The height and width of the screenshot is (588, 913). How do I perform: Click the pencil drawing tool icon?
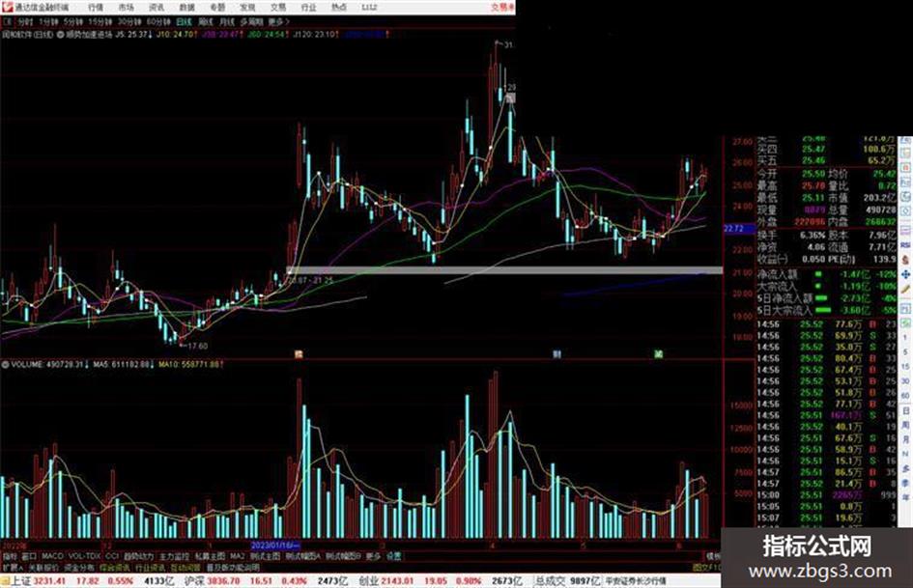tap(905, 290)
